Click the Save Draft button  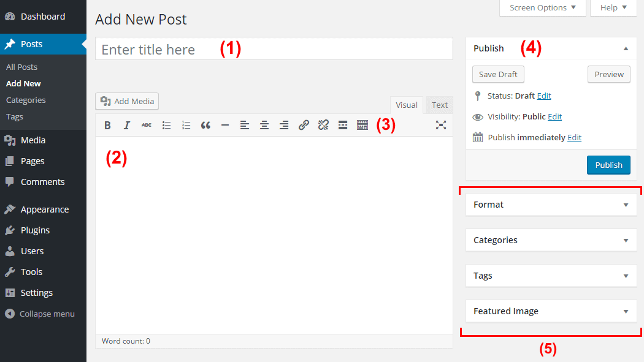(x=498, y=74)
